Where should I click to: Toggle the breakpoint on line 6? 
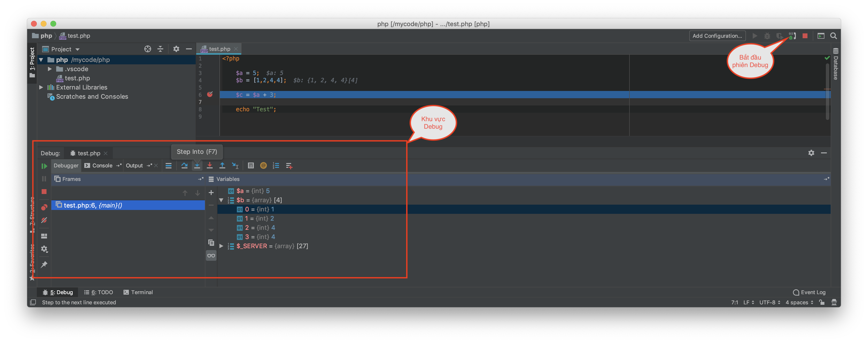(x=210, y=95)
